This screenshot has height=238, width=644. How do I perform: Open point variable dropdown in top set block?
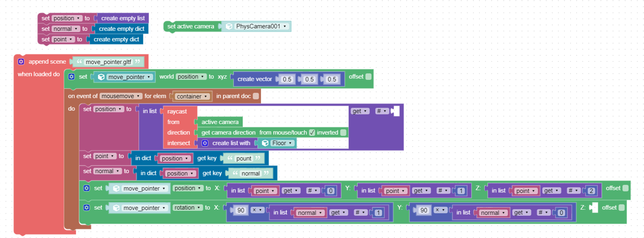pos(63,39)
